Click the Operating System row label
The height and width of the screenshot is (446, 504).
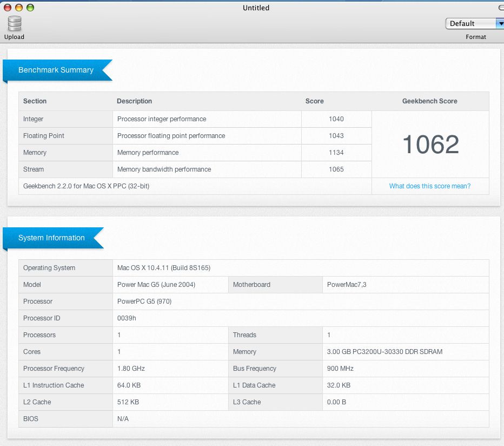pos(49,268)
